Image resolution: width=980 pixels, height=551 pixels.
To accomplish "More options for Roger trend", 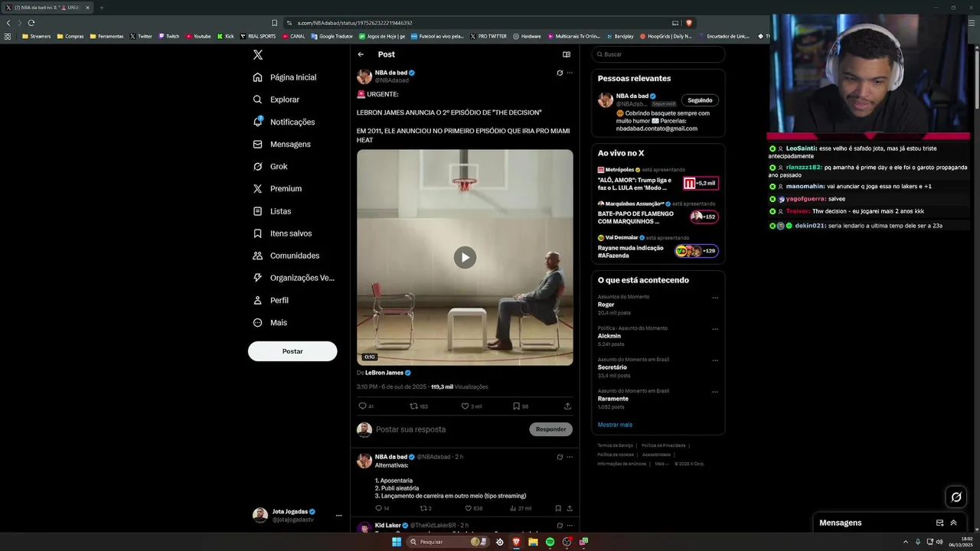I will tap(715, 298).
